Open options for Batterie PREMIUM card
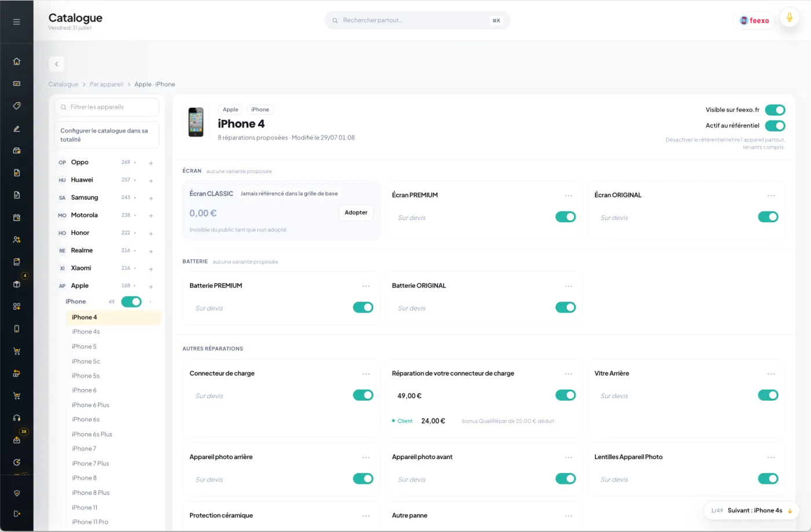 pos(366,286)
